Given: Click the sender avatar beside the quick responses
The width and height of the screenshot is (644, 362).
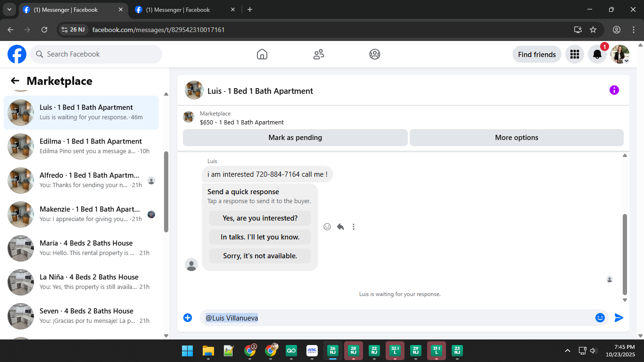Looking at the screenshot, I should click(x=191, y=264).
